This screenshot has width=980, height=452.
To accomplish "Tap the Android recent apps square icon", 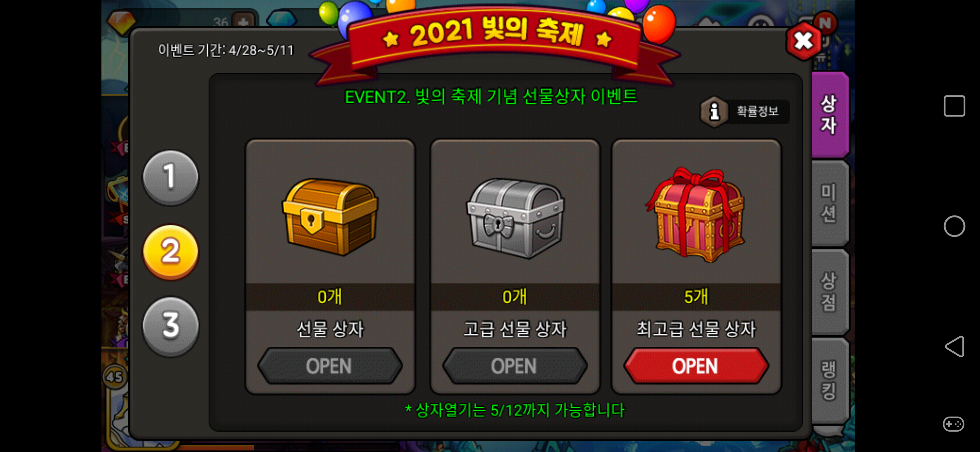I will [x=954, y=106].
